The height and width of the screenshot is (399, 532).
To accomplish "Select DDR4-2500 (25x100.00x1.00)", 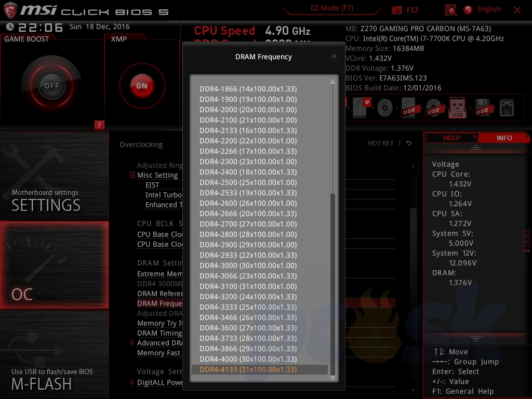I will 260,182.
